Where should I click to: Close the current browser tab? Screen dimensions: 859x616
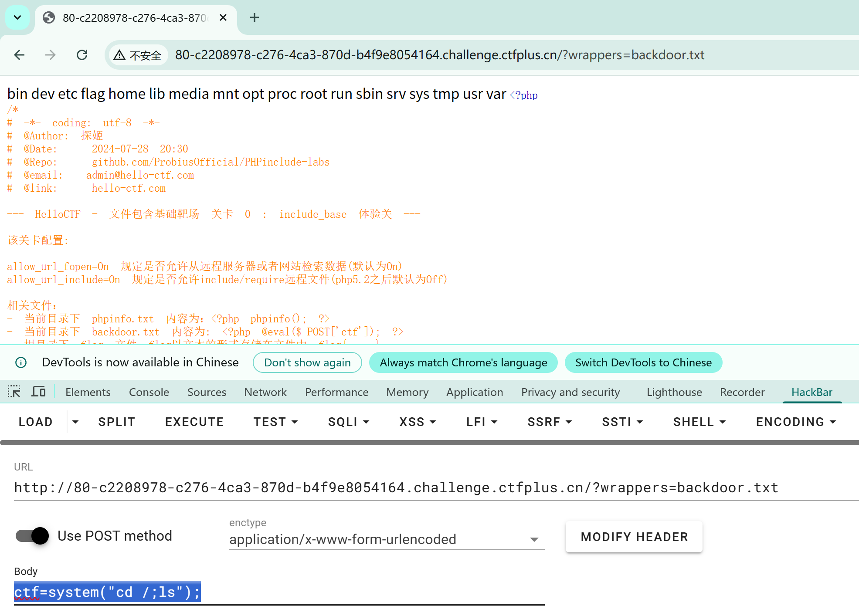(223, 17)
